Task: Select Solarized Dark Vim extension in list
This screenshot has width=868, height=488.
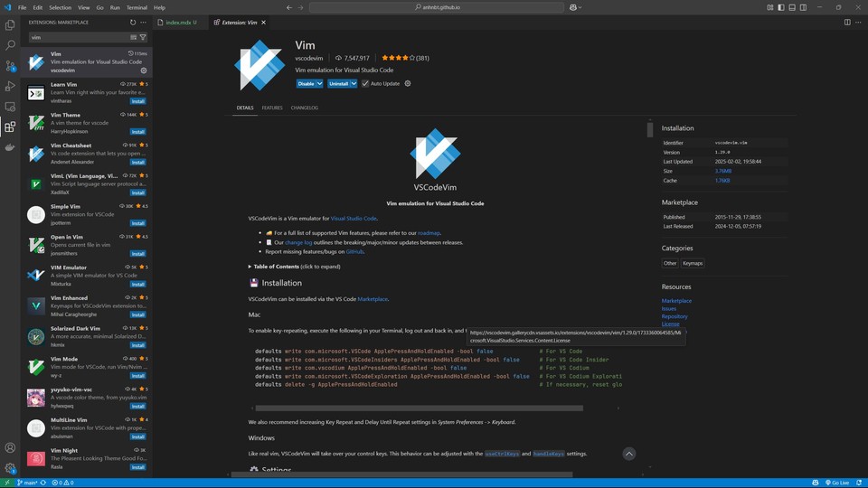Action: tap(87, 336)
